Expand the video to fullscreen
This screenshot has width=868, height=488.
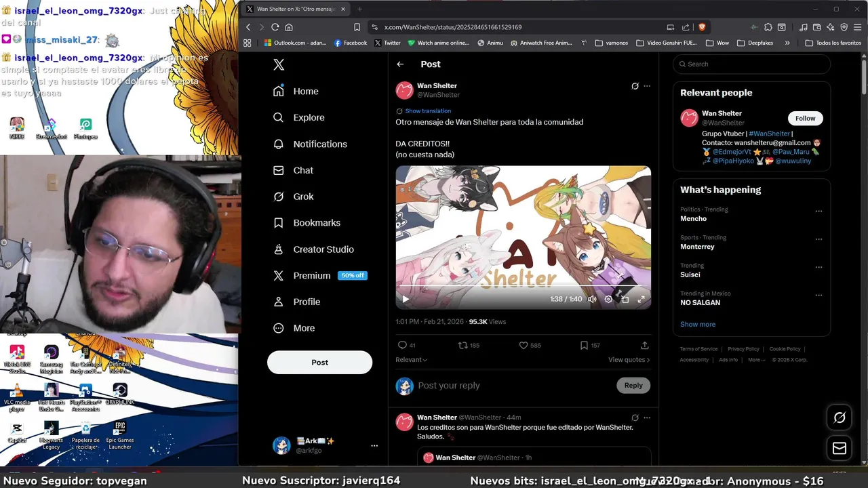click(641, 299)
